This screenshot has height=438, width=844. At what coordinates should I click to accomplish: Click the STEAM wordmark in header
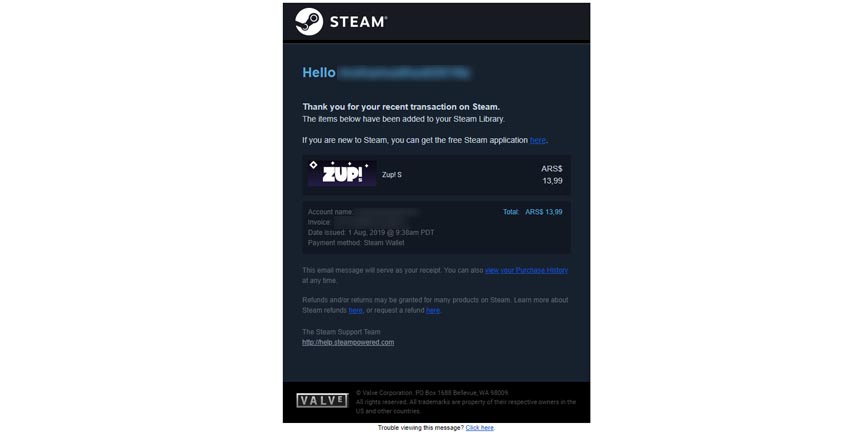358,22
